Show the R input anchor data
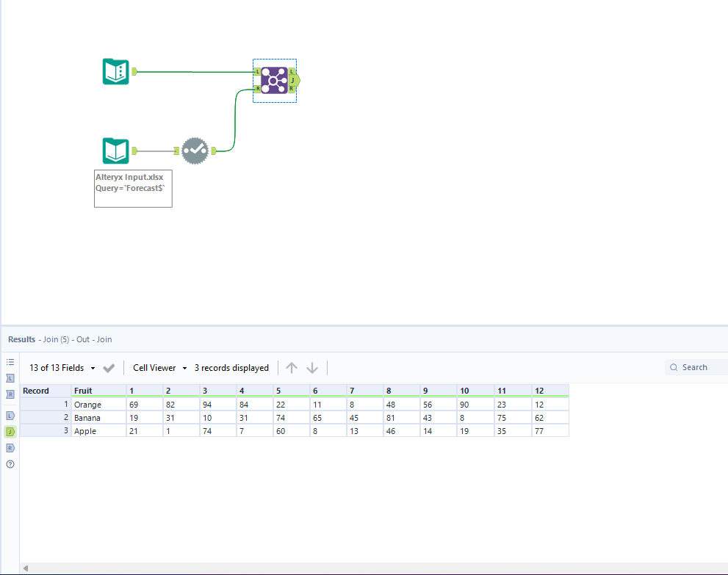The height and width of the screenshot is (575, 728). tap(10, 394)
